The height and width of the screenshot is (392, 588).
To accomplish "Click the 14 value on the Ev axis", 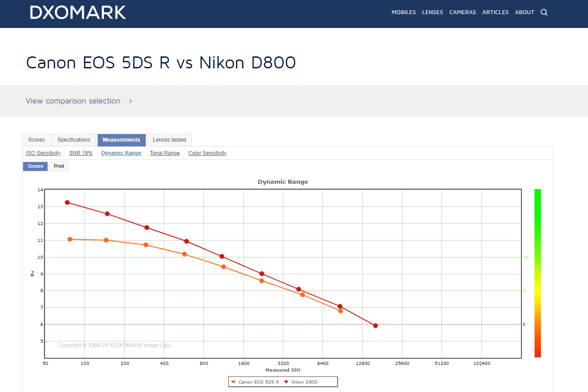I will click(x=40, y=190).
